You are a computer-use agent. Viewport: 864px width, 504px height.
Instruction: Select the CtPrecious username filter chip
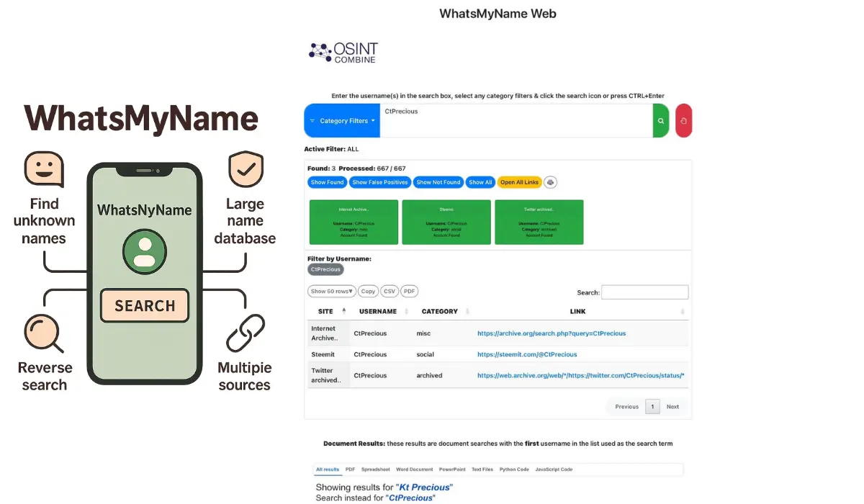pos(325,269)
